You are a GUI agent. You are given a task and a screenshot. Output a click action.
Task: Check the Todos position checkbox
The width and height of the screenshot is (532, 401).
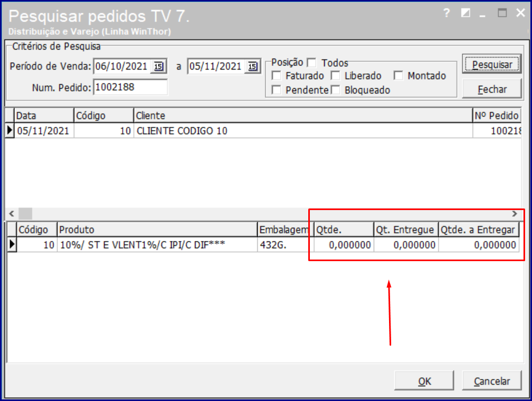[x=311, y=63]
